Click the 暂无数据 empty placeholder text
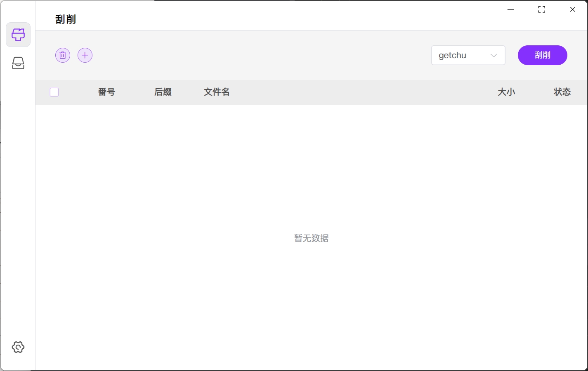Viewport: 588px width, 371px height. coord(312,238)
